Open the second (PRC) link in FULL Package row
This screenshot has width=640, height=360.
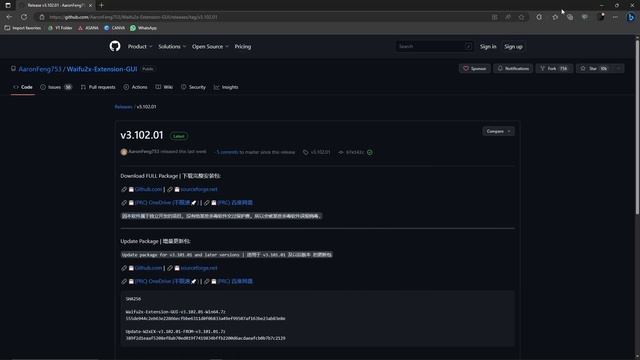click(x=235, y=202)
